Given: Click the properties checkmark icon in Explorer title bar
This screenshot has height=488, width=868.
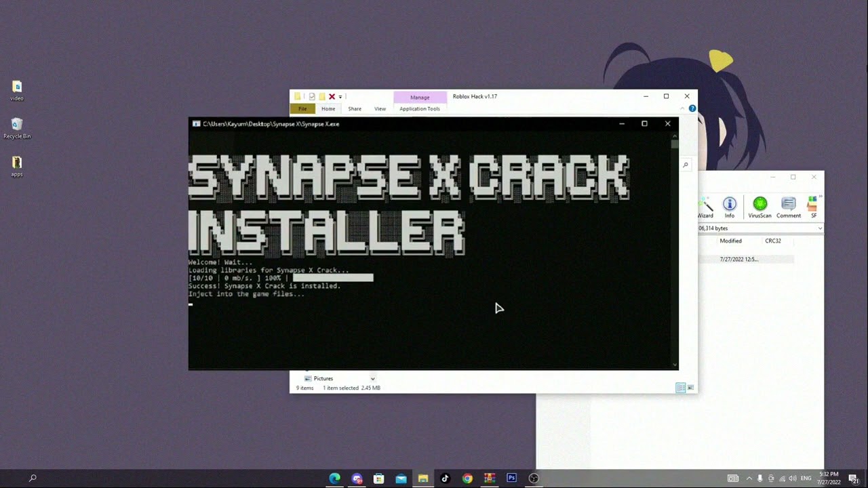Looking at the screenshot, I should click(x=312, y=96).
